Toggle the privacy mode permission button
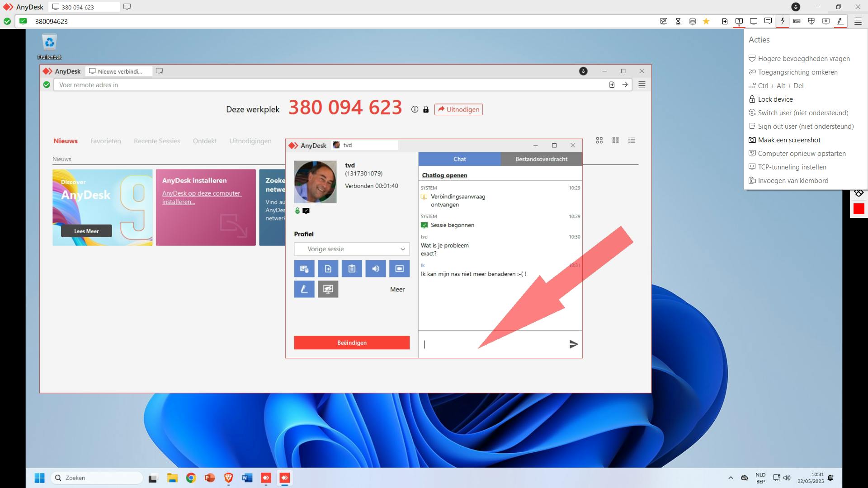Image resolution: width=868 pixels, height=488 pixels. pos(328,289)
